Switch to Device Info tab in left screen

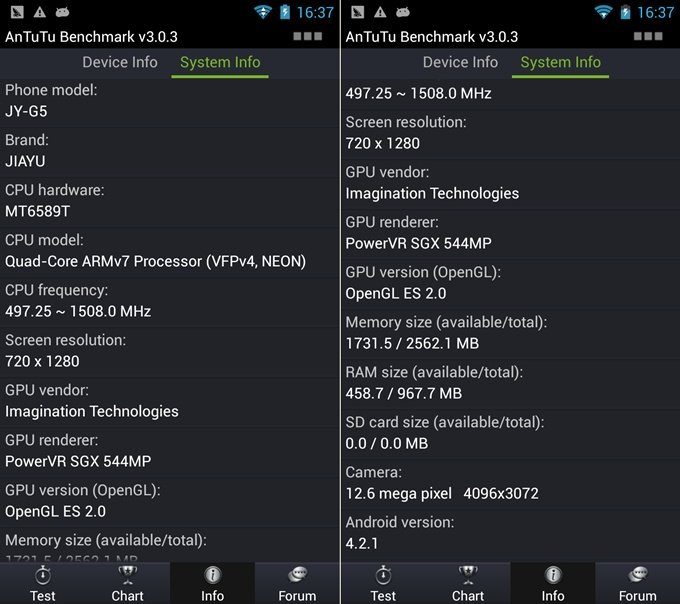(x=120, y=62)
